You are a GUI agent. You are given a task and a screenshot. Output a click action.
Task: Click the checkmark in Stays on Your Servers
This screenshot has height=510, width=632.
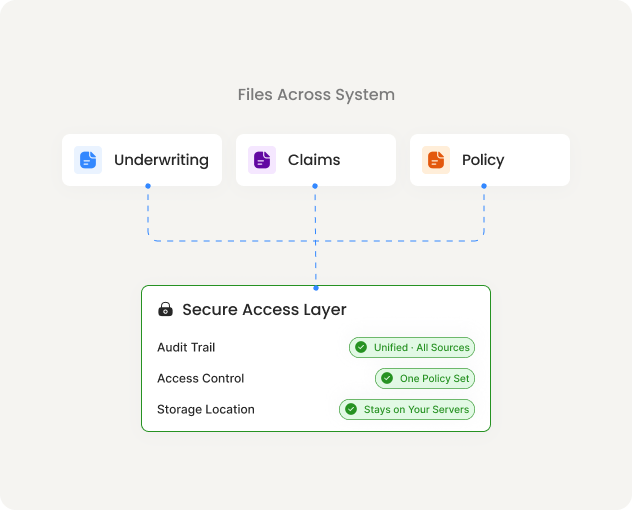pos(351,410)
